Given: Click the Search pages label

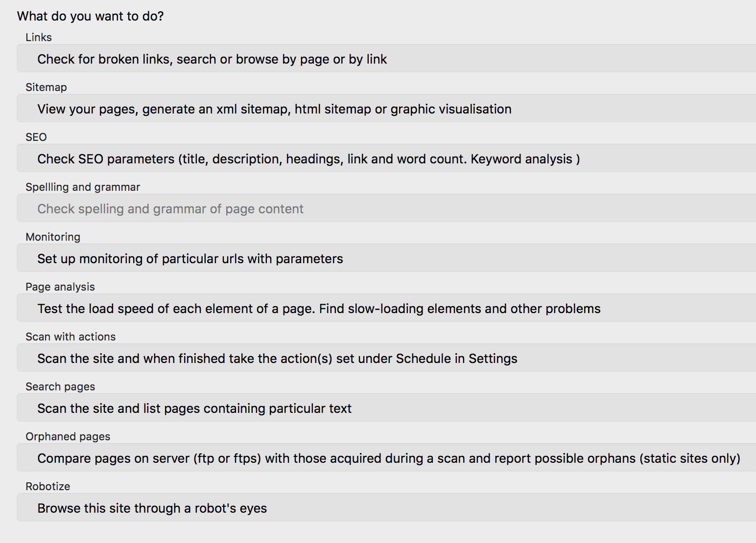Looking at the screenshot, I should point(60,386).
